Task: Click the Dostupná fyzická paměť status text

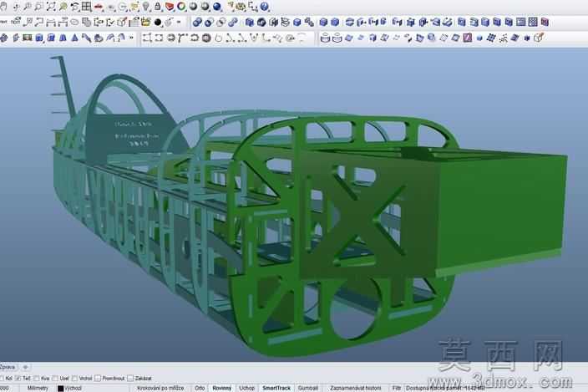Action: (445, 388)
